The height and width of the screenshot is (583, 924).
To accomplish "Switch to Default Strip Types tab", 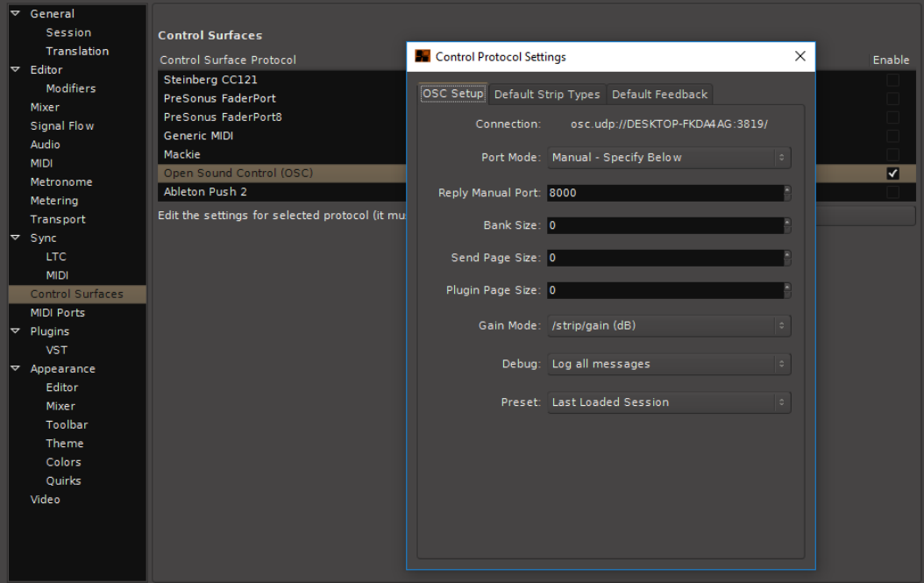I will tap(547, 95).
